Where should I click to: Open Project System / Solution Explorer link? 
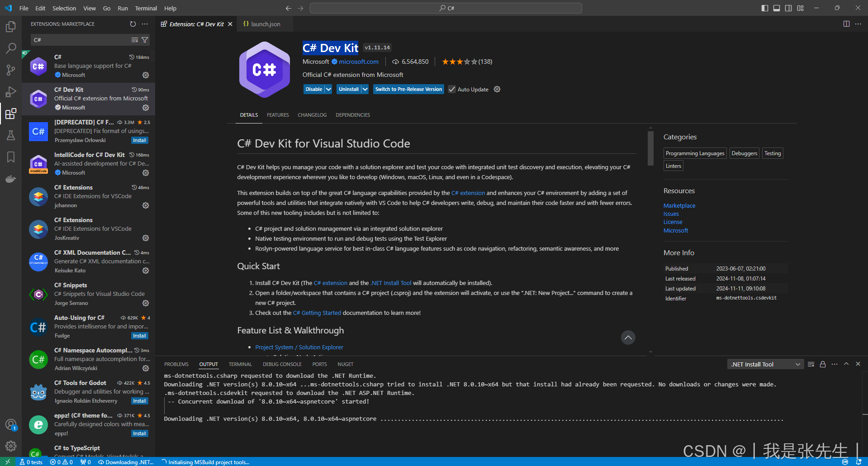299,347
